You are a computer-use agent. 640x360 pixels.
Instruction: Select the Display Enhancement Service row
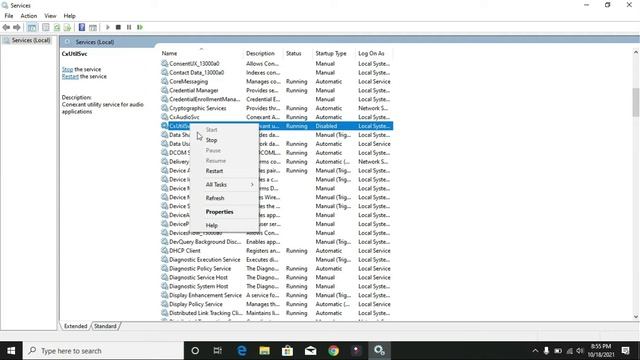276,295
